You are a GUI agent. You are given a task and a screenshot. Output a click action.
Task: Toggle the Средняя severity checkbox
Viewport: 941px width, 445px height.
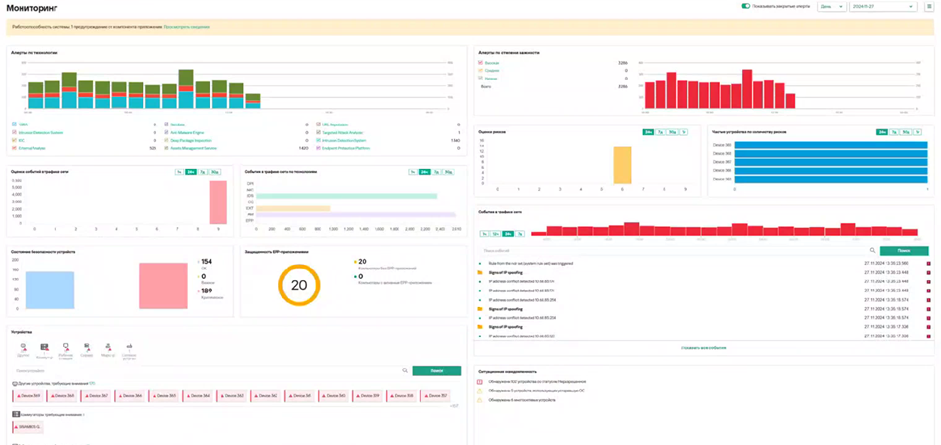point(480,70)
